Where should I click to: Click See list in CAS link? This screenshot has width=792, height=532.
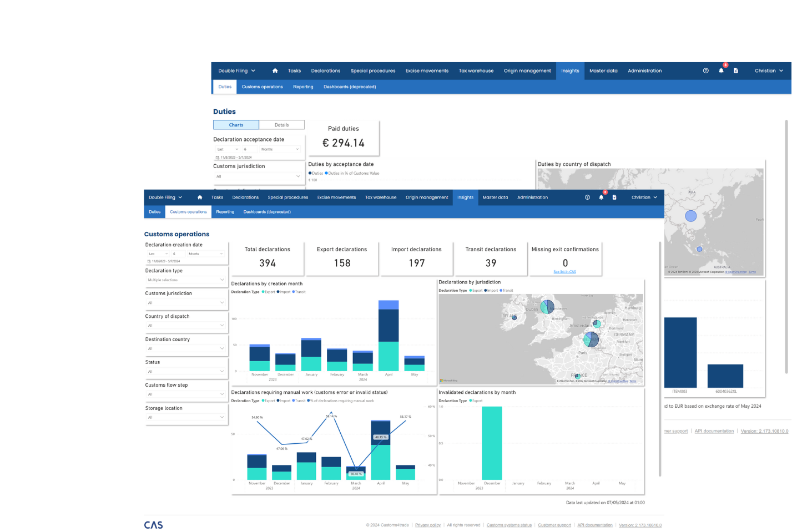click(x=564, y=272)
